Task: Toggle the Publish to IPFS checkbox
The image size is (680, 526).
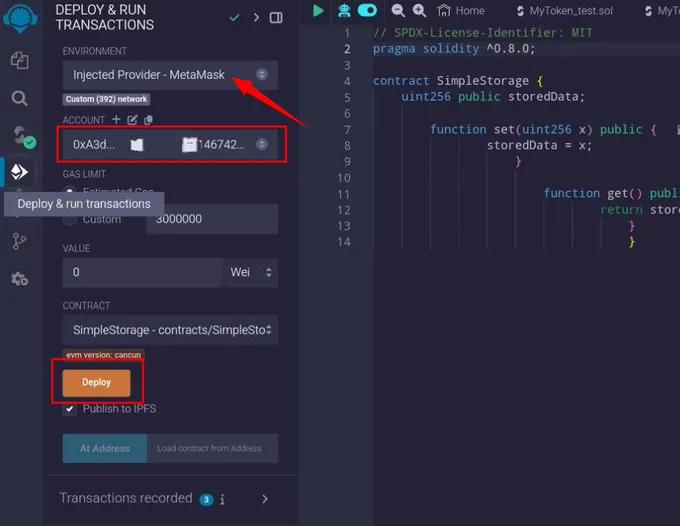Action: 69,408
